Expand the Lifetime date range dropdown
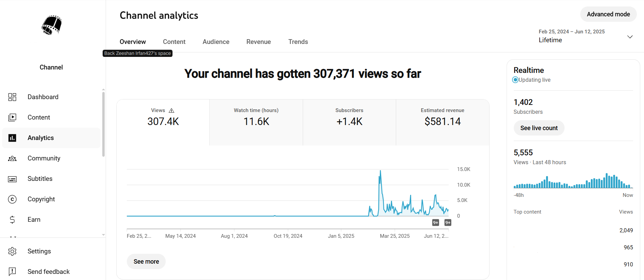The height and width of the screenshot is (280, 644). coord(630,37)
